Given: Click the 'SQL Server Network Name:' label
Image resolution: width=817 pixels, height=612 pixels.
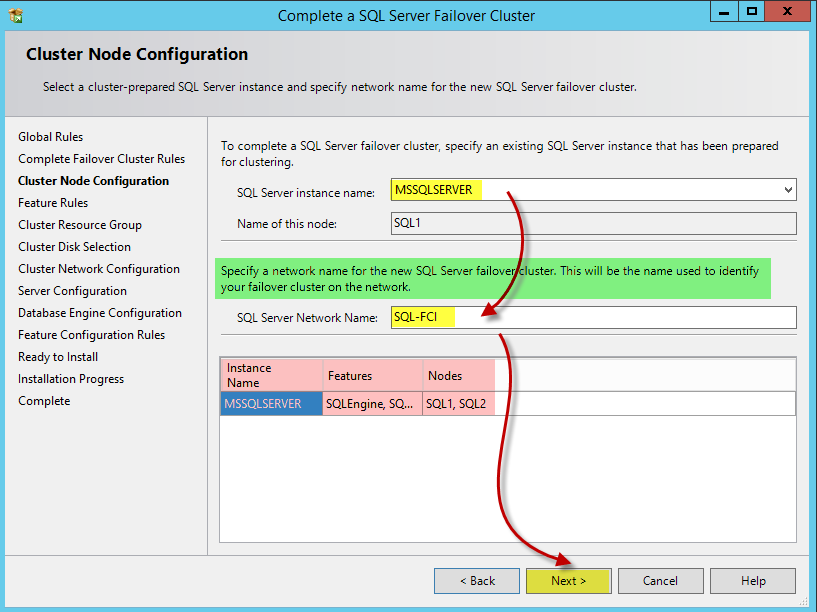Looking at the screenshot, I should click(x=307, y=318).
